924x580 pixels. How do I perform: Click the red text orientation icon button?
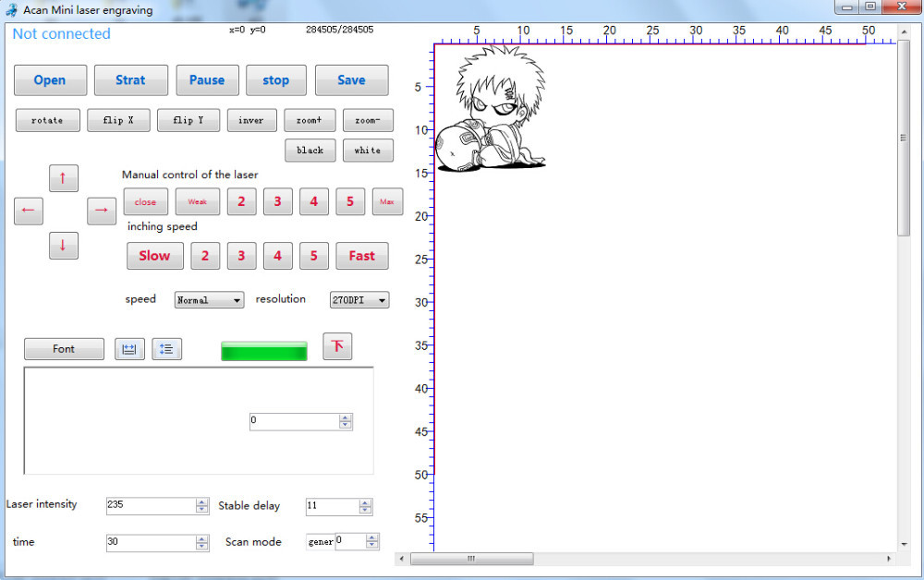pos(337,346)
